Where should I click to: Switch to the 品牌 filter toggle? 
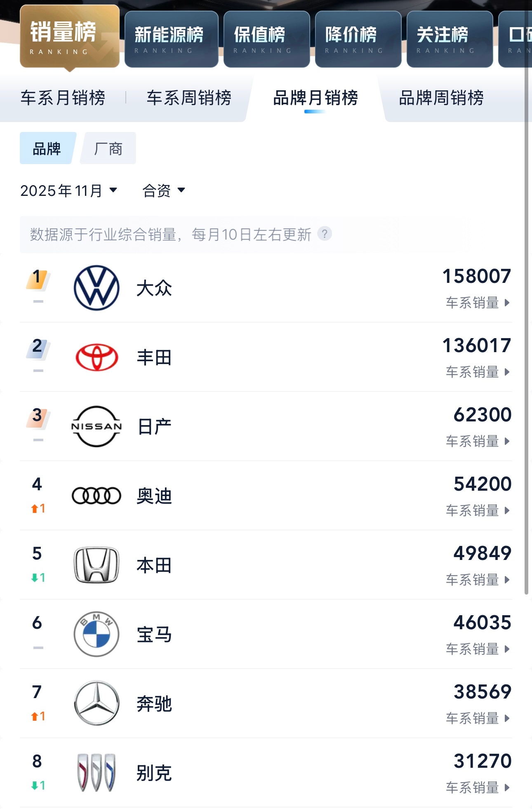pos(48,148)
